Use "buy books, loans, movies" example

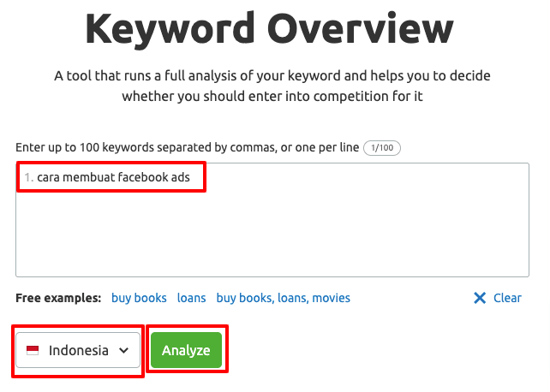pos(283,299)
